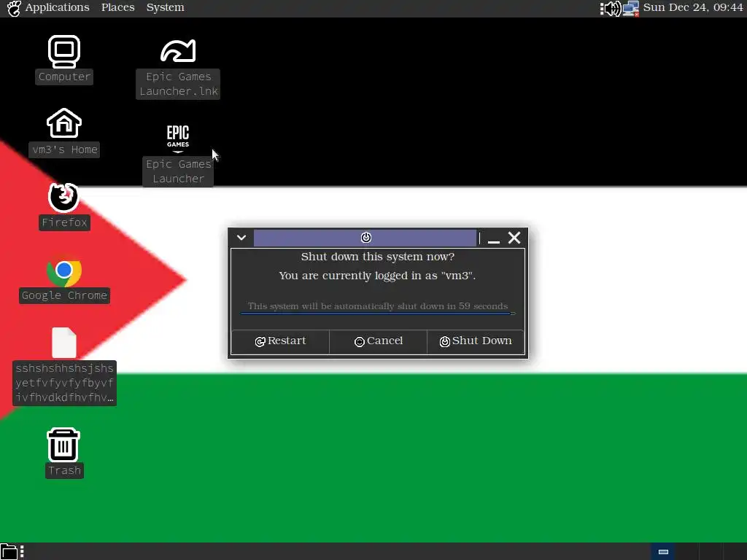Select the sshshshhshsjshs text file icon
Image resolution: width=747 pixels, height=560 pixels.
tap(64, 343)
